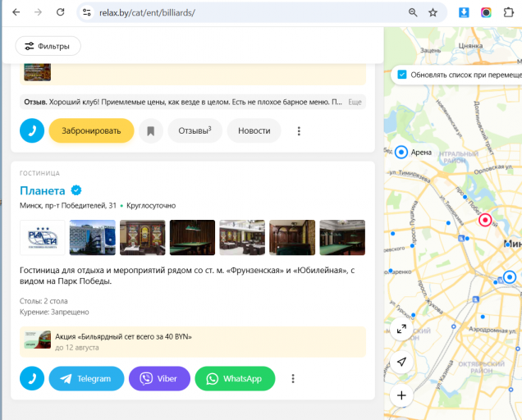
Task: Click the browser forward arrow
Action: pyautogui.click(x=39, y=12)
